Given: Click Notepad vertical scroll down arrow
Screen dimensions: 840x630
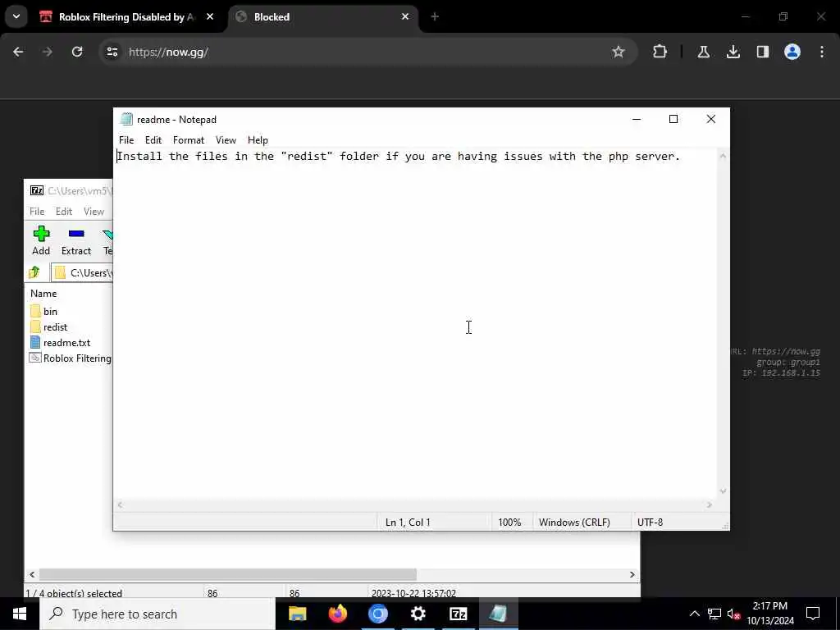Looking at the screenshot, I should [723, 491].
